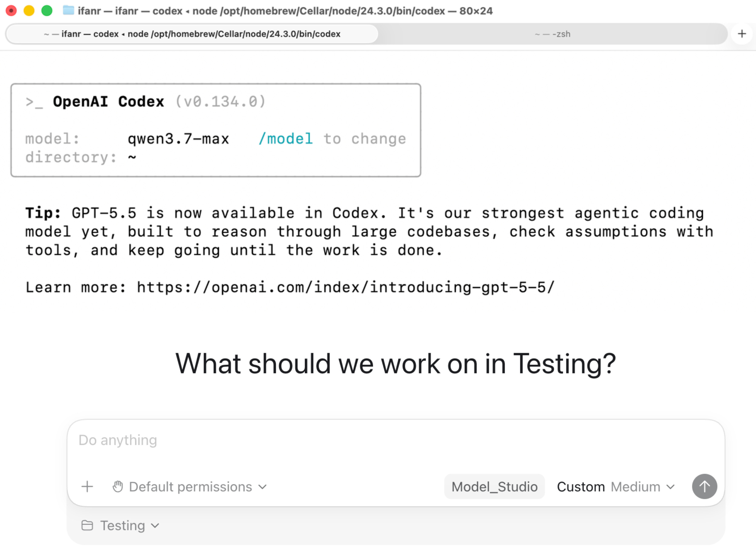Open a new terminal tab with plus
The width and height of the screenshot is (756, 550).
[742, 34]
